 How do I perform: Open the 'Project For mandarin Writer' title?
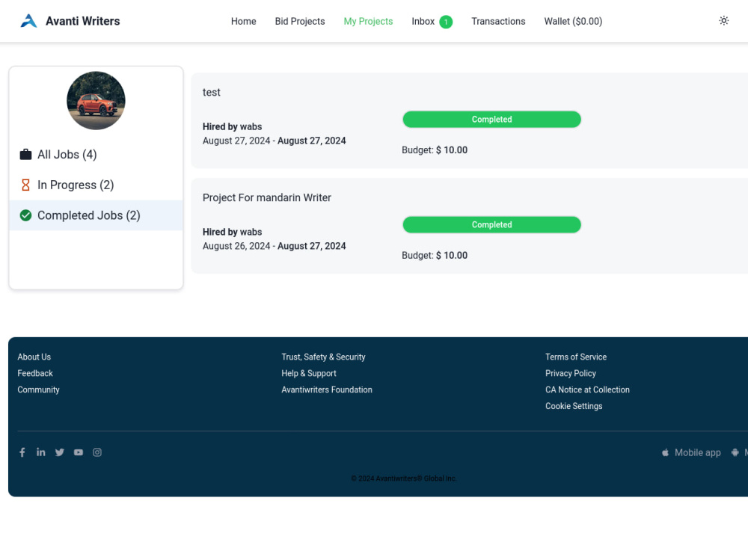tap(267, 197)
